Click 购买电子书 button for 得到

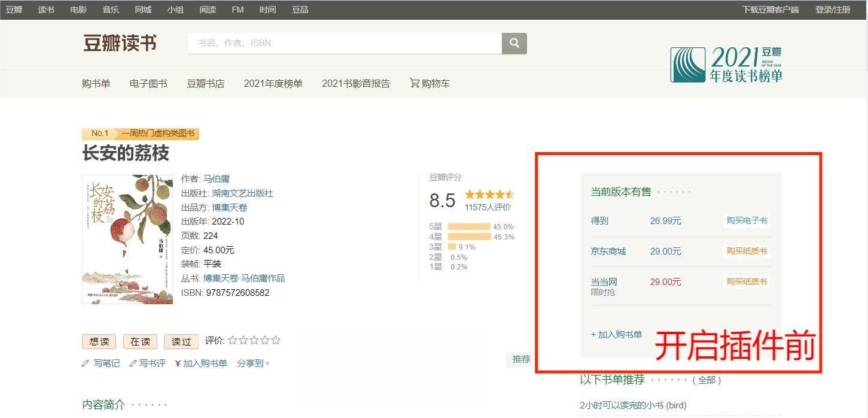tap(747, 220)
